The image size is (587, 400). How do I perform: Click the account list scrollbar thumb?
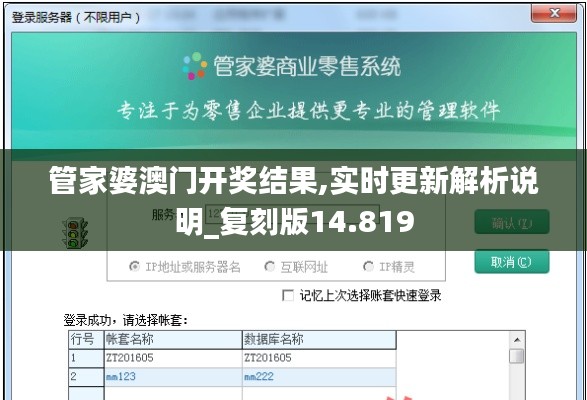click(517, 356)
